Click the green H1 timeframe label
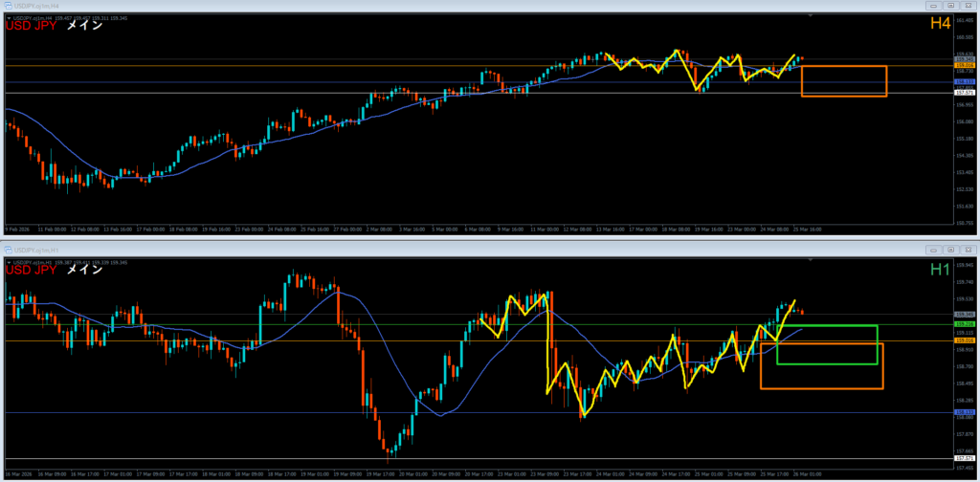Screen dimensions: 980x482 tap(938, 270)
